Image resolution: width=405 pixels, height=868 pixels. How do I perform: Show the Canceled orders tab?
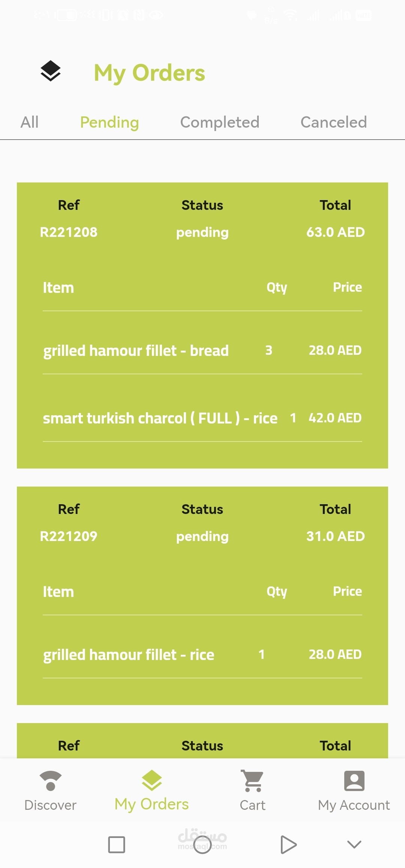point(333,122)
